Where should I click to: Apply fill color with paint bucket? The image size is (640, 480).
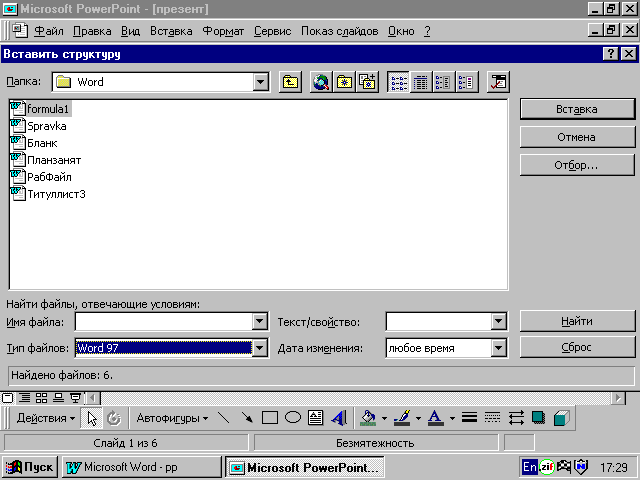point(369,418)
